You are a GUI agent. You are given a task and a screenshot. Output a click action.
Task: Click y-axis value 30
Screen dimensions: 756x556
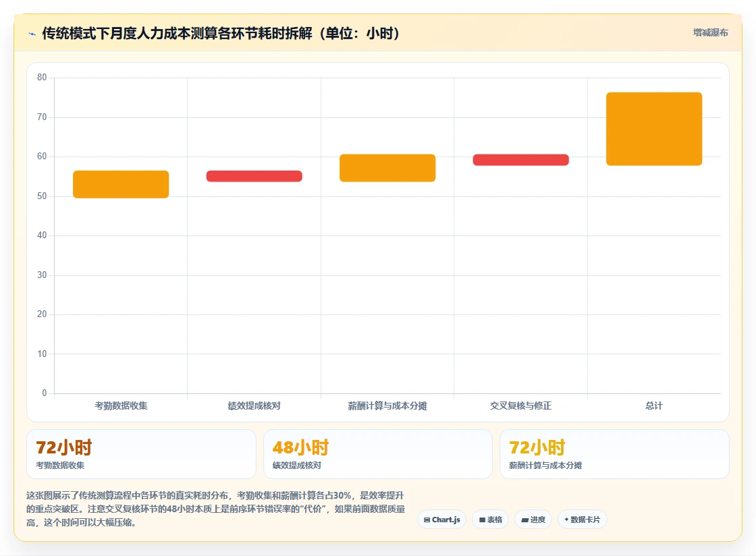tap(42, 275)
